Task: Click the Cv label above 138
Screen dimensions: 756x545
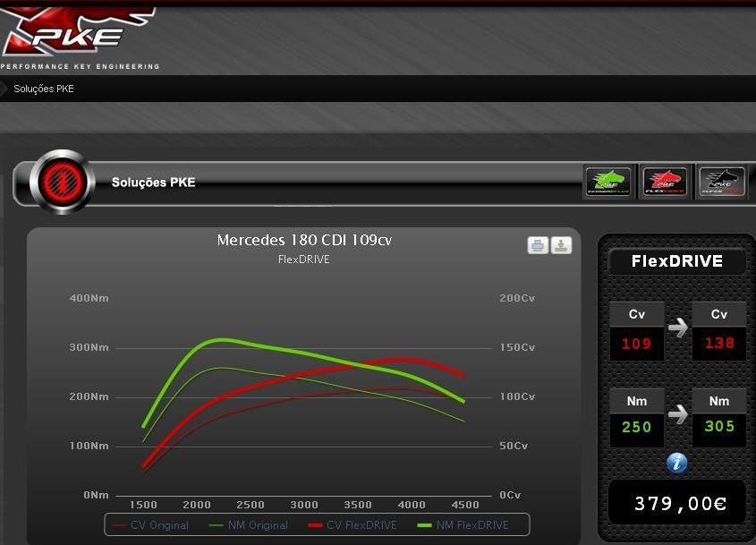Action: [x=719, y=314]
